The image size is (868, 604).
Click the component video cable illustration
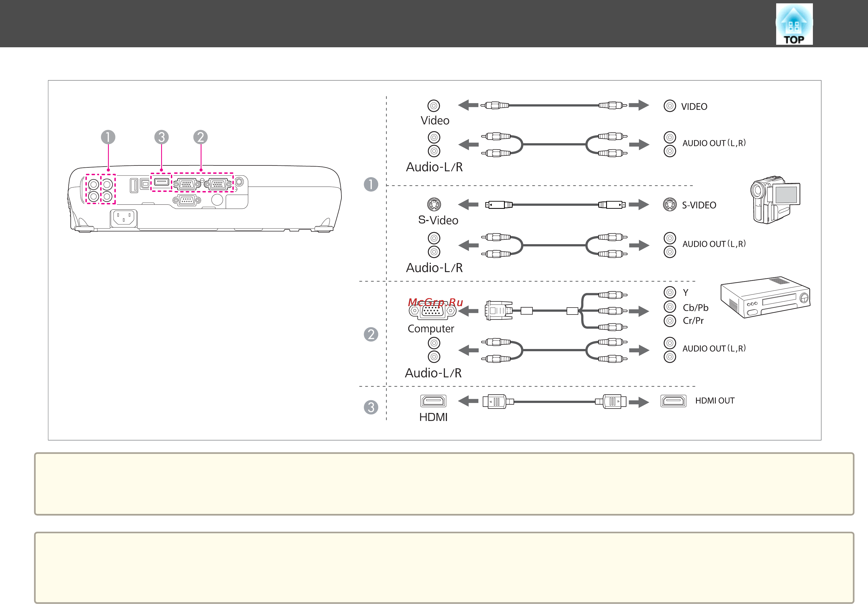[556, 311]
